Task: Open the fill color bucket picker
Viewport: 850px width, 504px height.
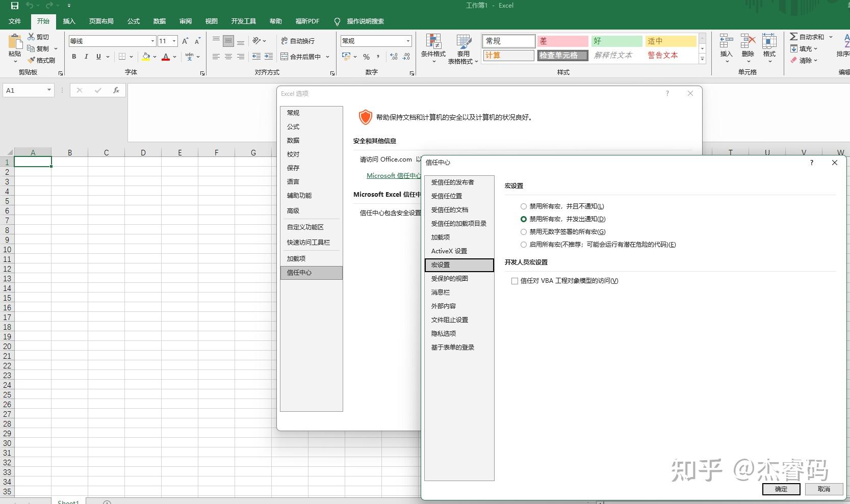Action: 146,57
